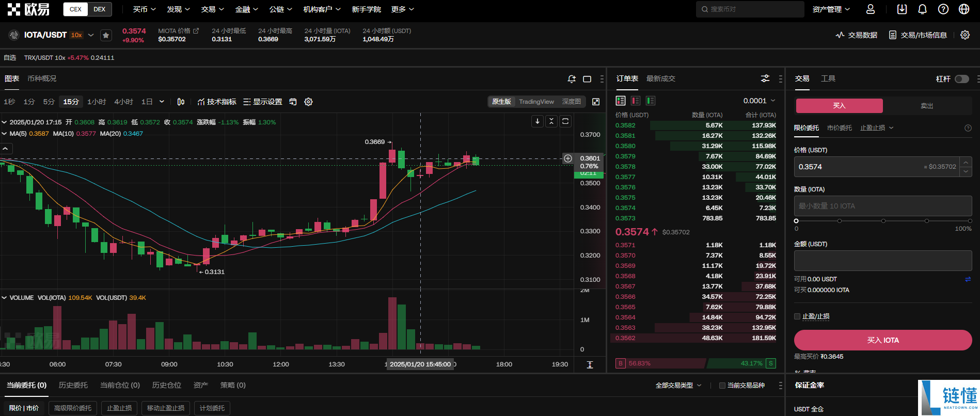The height and width of the screenshot is (416, 980).
Task: Click the chart reset view button
Action: 565,121
